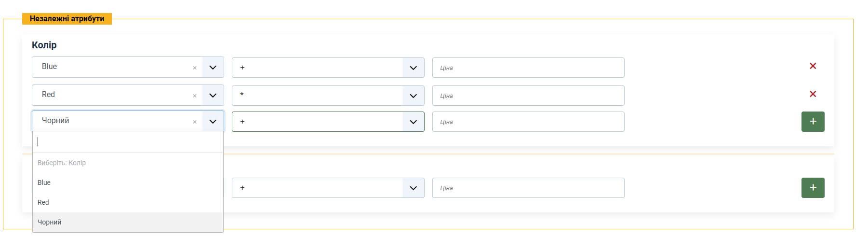Remove the Red color row

(x=813, y=94)
